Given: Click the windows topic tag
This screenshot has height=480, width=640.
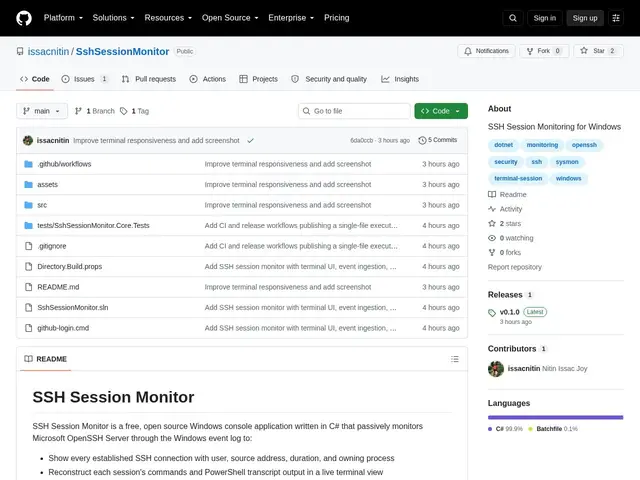Looking at the screenshot, I should point(568,178).
